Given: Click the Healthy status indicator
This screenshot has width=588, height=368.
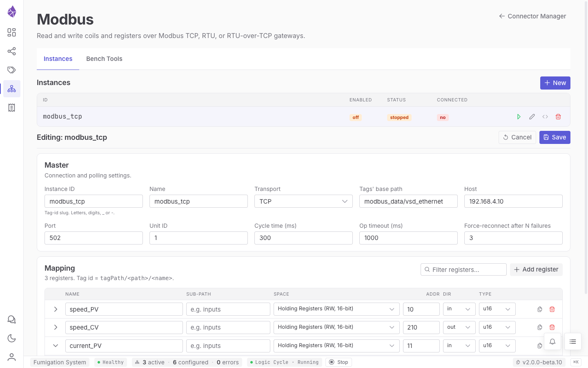Looking at the screenshot, I should tap(111, 362).
